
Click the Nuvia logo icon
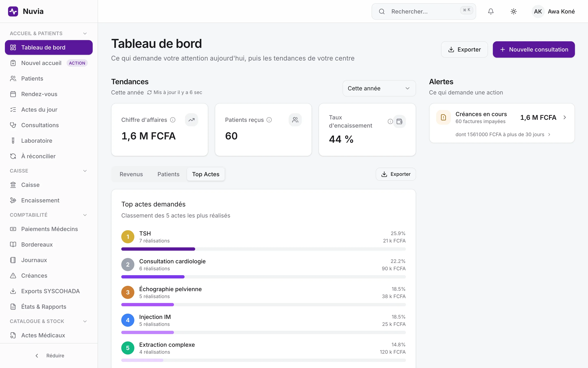click(13, 11)
